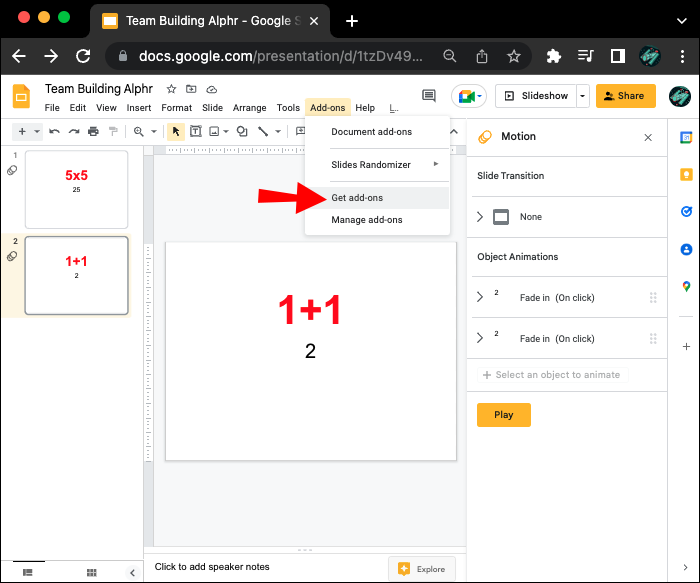Start the Slideshow
This screenshot has width=700, height=583.
[536, 96]
